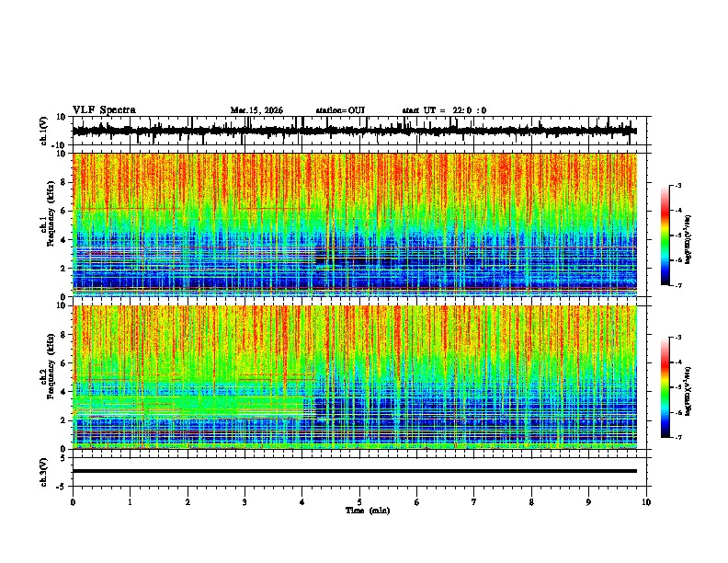This screenshot has width=728, height=563.
Task: Click the "-5" tick on ch.3 voltage axis
Action: tap(63, 487)
